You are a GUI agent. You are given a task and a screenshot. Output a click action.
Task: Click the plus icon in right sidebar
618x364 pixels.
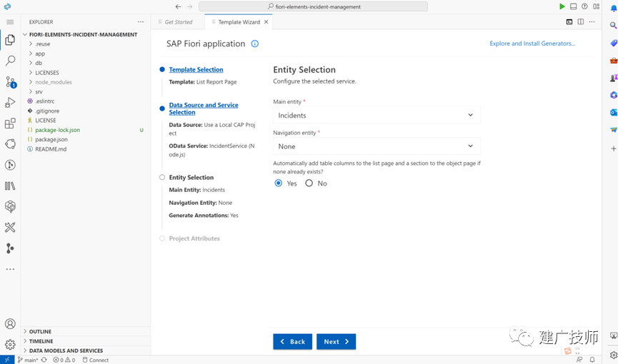[x=613, y=148]
